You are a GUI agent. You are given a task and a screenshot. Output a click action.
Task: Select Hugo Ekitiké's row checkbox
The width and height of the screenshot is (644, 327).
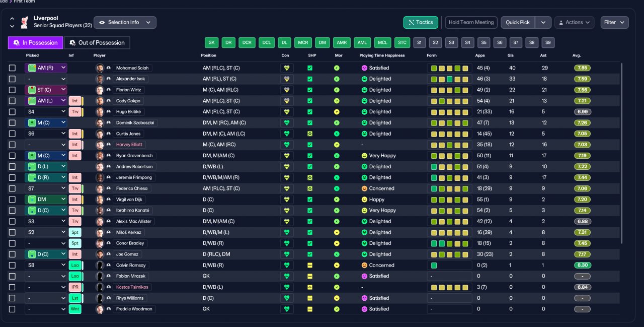coord(13,112)
